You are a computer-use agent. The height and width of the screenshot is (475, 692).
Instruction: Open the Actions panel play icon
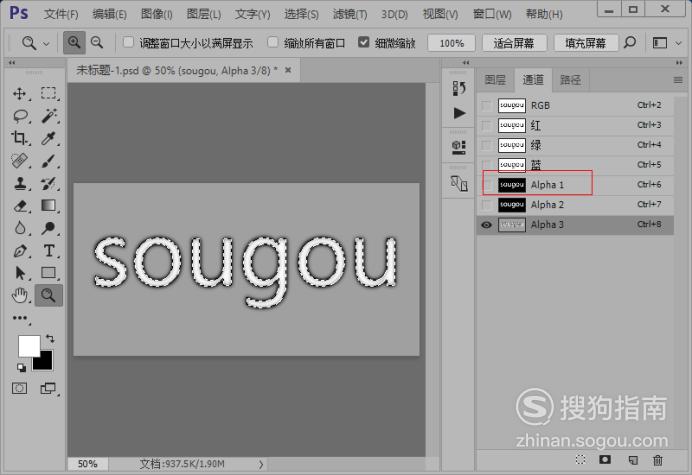(459, 113)
